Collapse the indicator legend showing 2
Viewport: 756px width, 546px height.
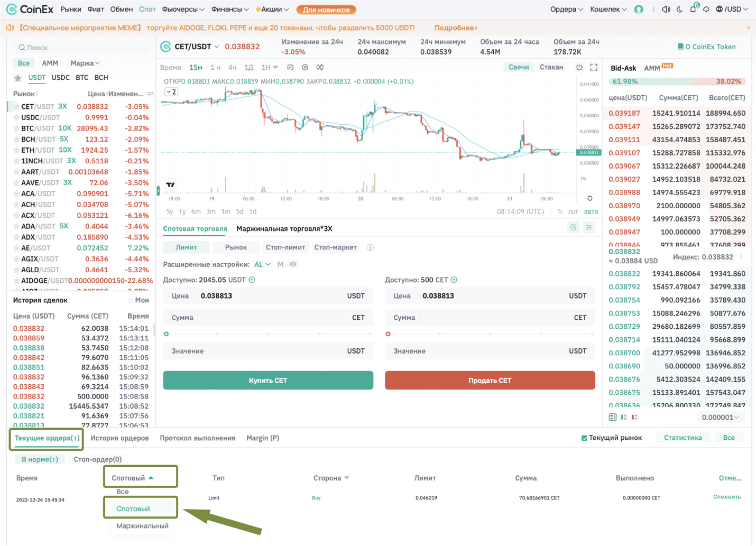point(171,92)
